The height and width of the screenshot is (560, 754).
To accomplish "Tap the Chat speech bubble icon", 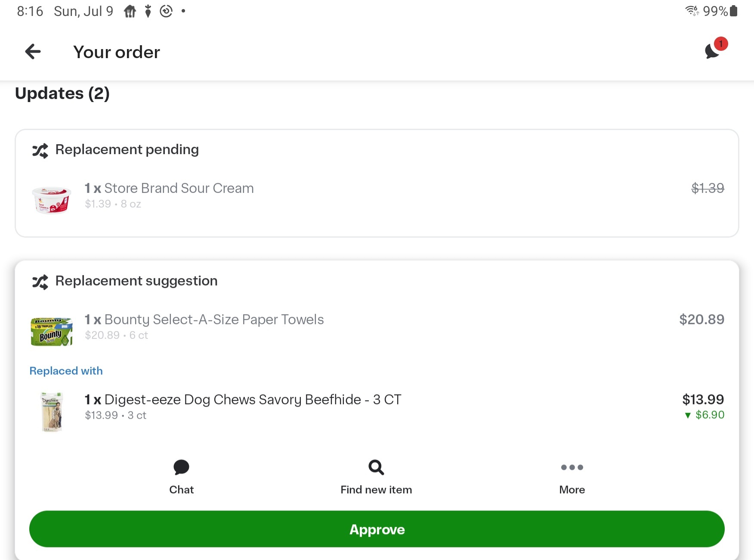I will click(x=181, y=467).
